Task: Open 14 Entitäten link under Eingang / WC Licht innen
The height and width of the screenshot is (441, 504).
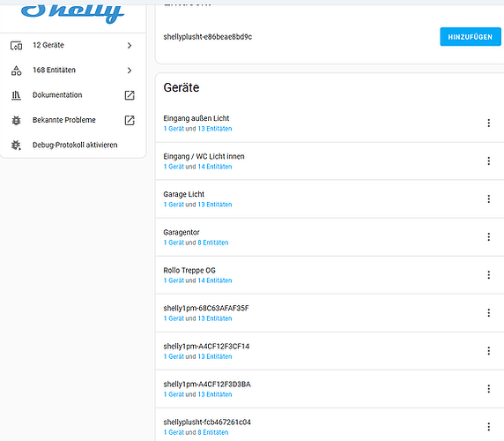Action: coord(215,167)
